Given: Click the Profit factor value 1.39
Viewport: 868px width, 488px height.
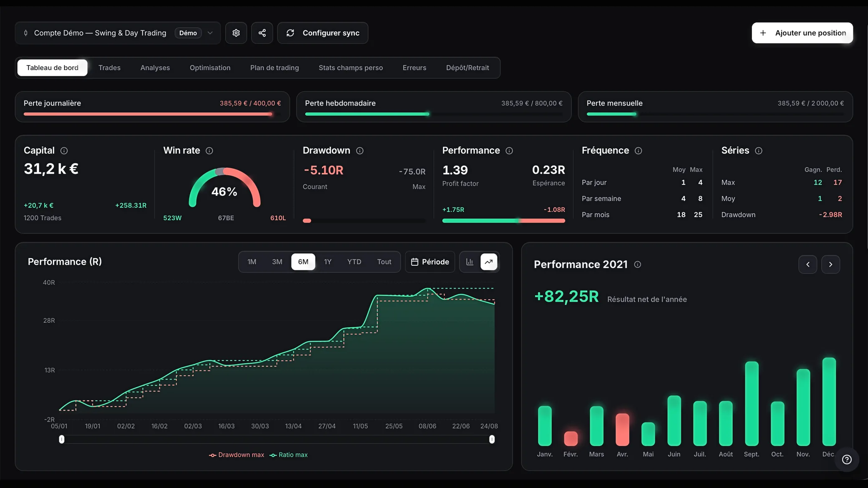Looking at the screenshot, I should [455, 170].
